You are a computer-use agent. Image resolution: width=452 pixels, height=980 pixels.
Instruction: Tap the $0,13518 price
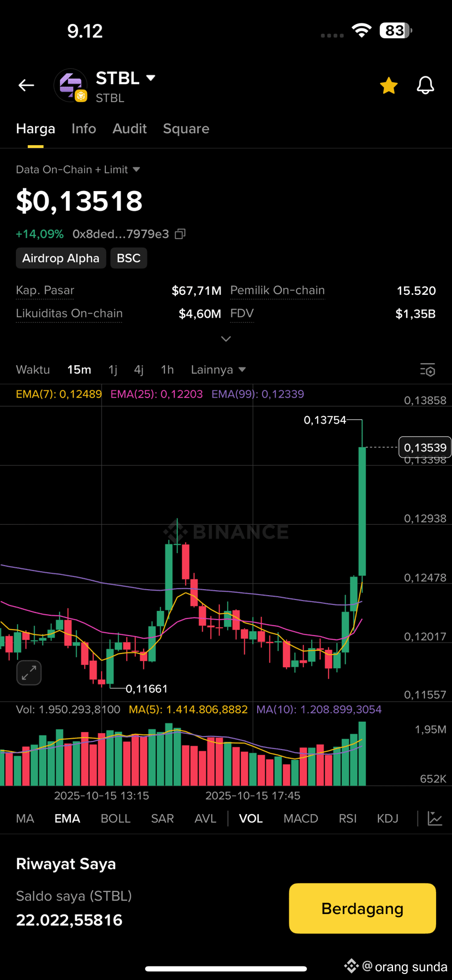[79, 201]
